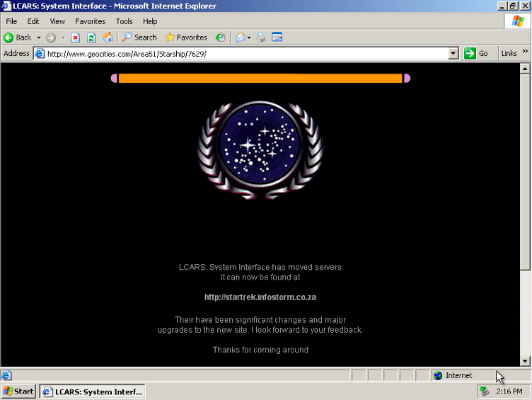This screenshot has width=532, height=400.
Task: Expand the Links chevron overflow
Action: (525, 51)
